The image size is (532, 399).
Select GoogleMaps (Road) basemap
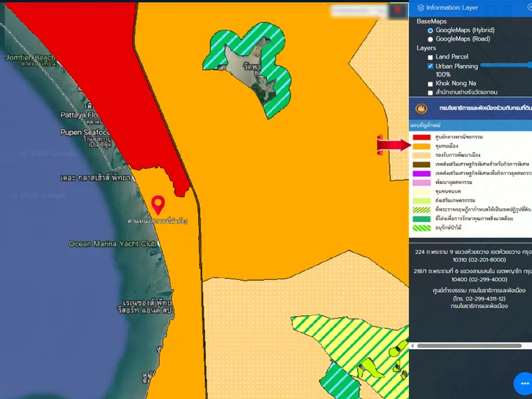click(x=430, y=39)
